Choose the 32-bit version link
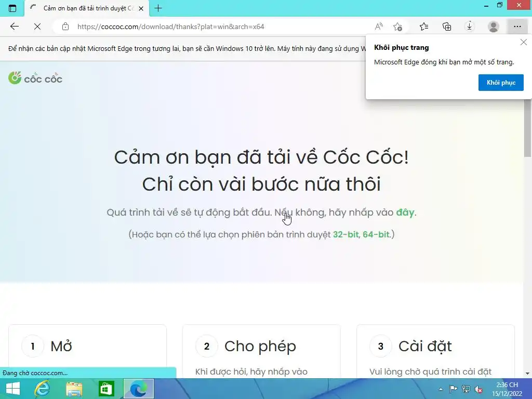This screenshot has width=532, height=399. click(345, 234)
